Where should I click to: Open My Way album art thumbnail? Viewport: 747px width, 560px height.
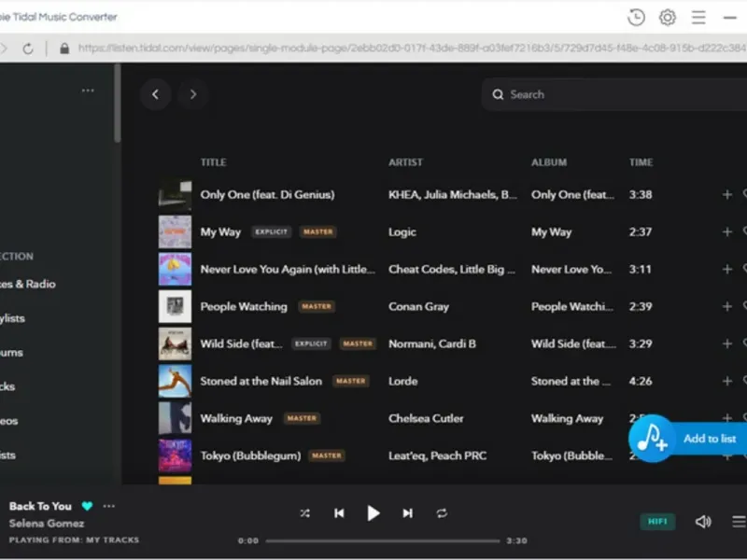(175, 231)
